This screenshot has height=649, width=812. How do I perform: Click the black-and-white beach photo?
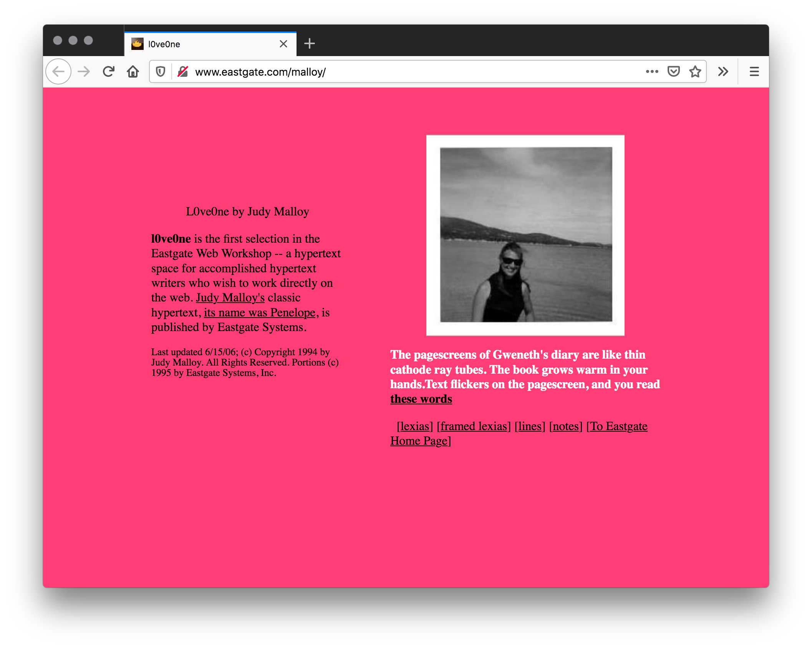point(525,235)
